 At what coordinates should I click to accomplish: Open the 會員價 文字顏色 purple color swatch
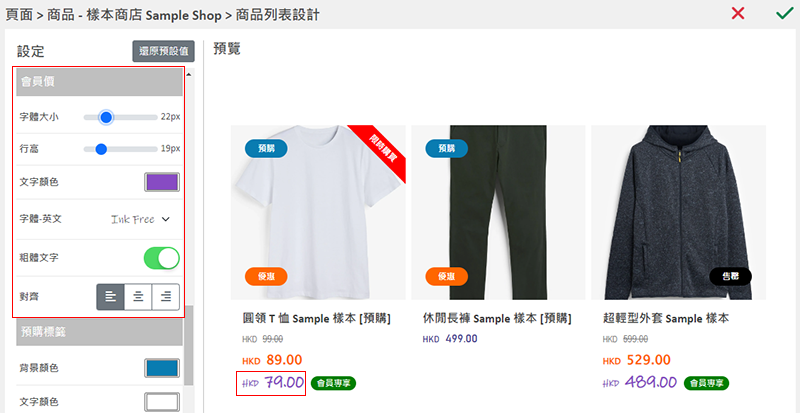[162, 182]
